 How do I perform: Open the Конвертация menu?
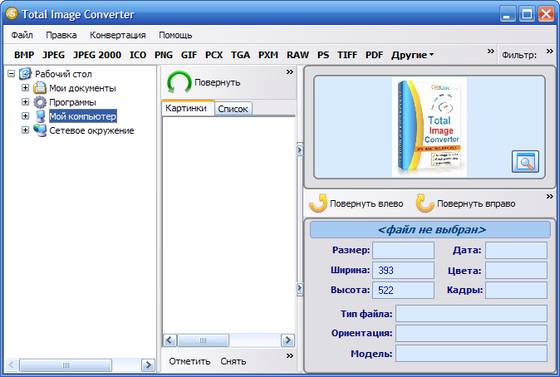[118, 35]
